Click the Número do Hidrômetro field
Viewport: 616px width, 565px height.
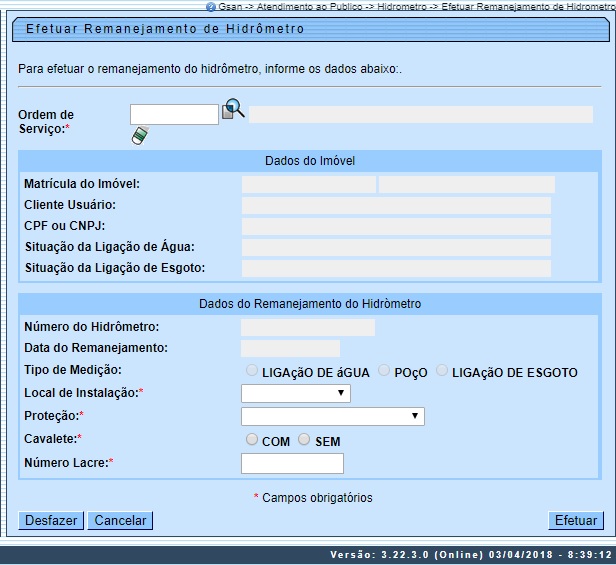[x=308, y=327]
